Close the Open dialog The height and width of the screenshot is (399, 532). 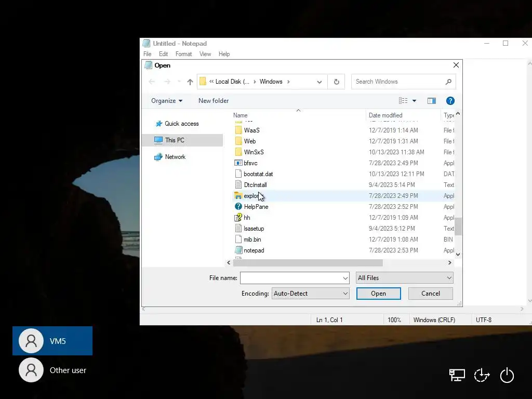pyautogui.click(x=456, y=65)
